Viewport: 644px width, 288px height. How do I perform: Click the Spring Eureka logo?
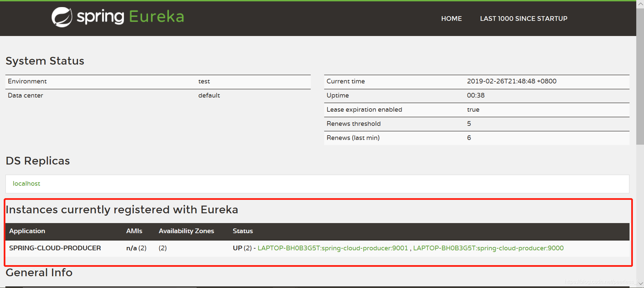pyautogui.click(x=118, y=17)
